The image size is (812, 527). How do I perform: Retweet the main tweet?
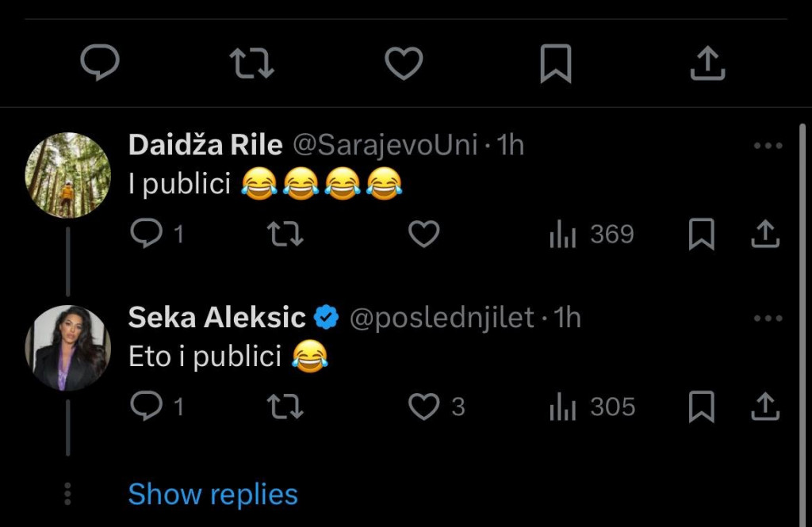[x=252, y=62]
